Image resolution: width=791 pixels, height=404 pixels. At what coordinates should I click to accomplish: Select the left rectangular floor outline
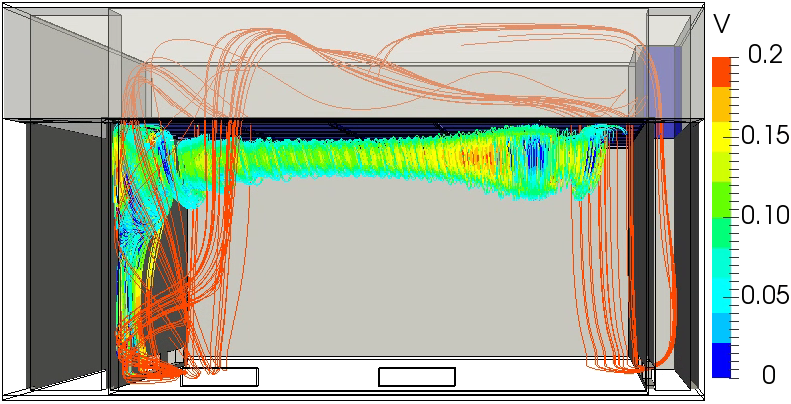[219, 376]
